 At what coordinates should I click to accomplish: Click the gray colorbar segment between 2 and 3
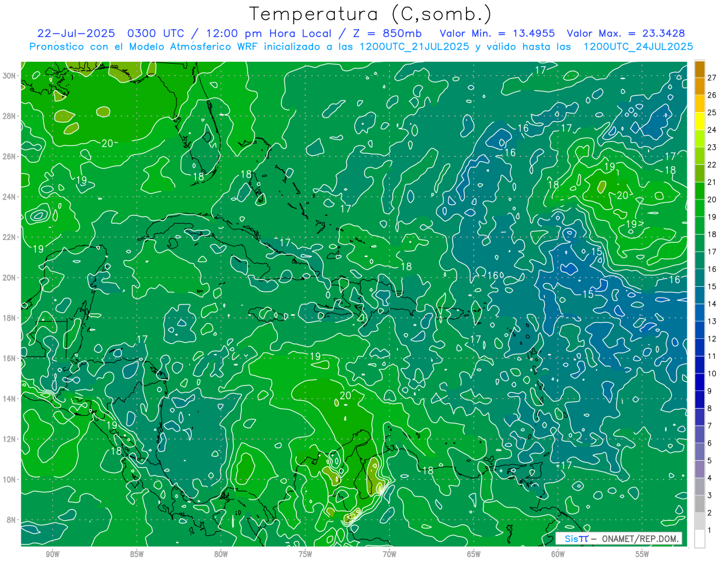tap(699, 504)
